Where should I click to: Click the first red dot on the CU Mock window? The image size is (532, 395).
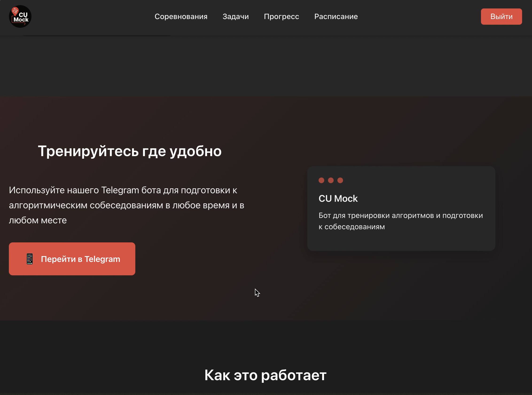tap(321, 181)
